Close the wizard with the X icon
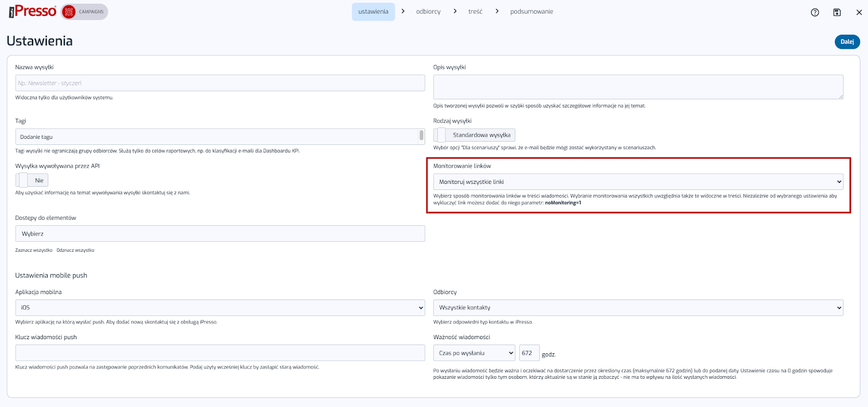Viewport: 868px width, 407px height. click(859, 12)
